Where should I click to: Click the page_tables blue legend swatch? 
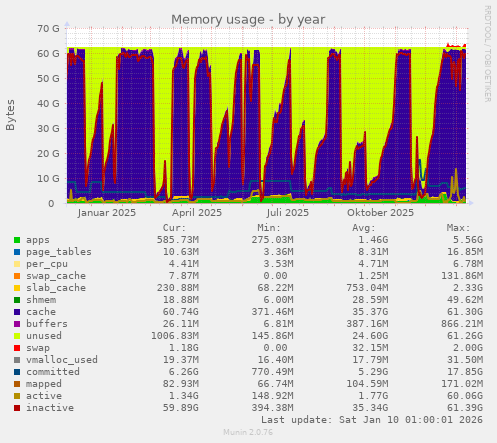tap(17, 252)
